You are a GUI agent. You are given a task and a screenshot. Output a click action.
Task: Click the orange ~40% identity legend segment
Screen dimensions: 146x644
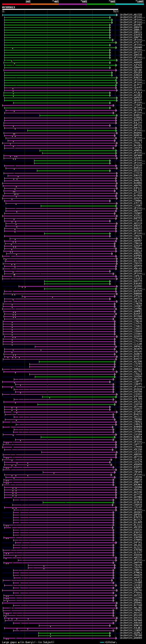[45, 4]
